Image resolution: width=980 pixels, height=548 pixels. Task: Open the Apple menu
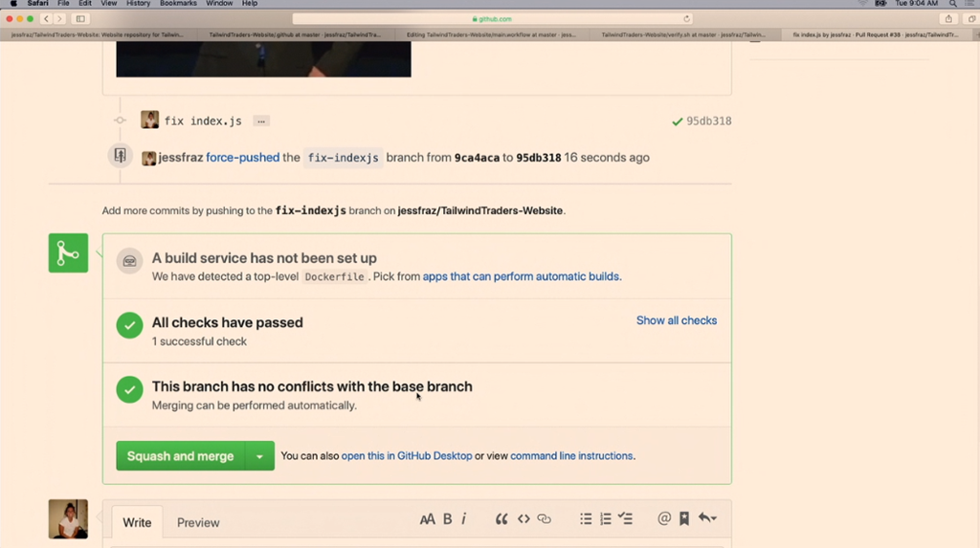pos(13,3)
